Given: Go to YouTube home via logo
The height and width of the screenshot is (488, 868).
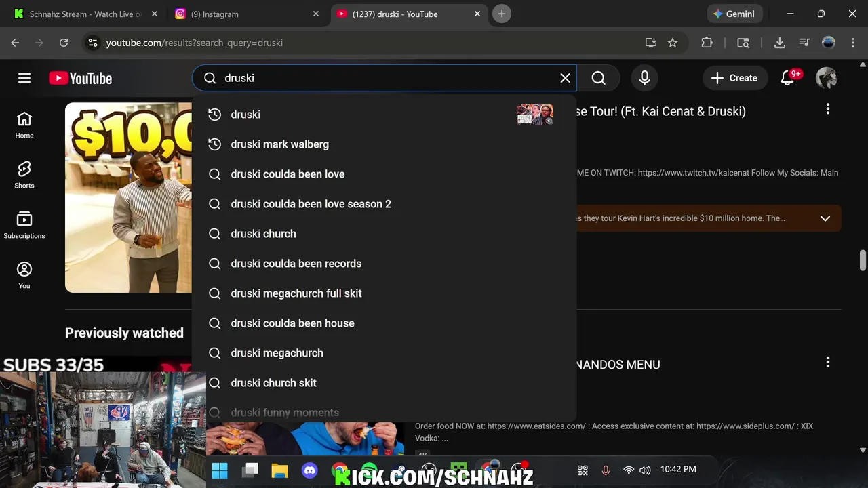Looking at the screenshot, I should pos(80,78).
